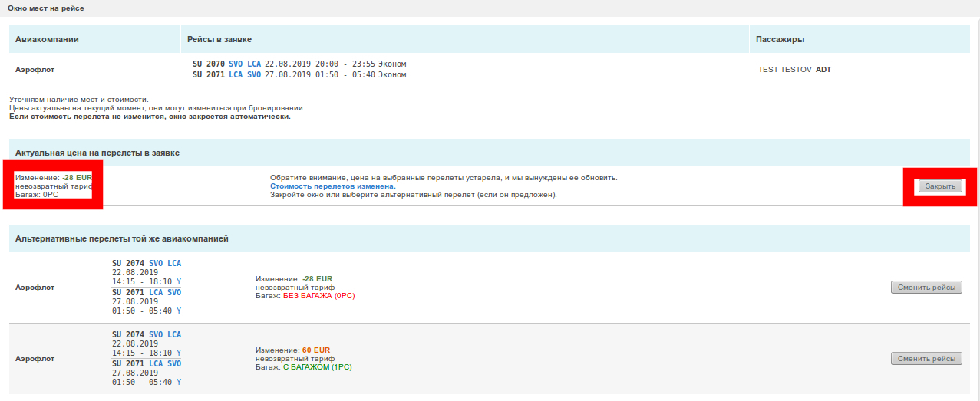Click the Авиакомпании column header

tap(48, 39)
